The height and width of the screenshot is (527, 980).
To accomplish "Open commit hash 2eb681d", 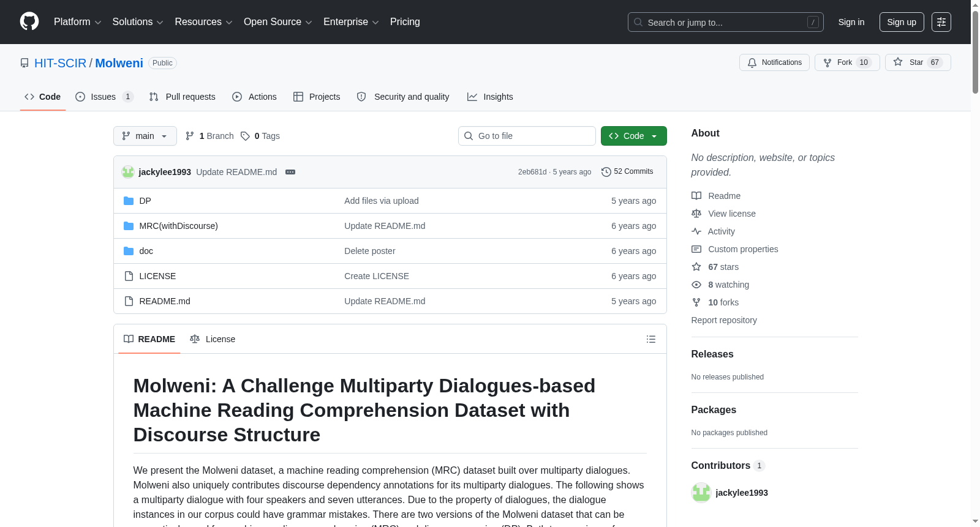I will coord(532,172).
